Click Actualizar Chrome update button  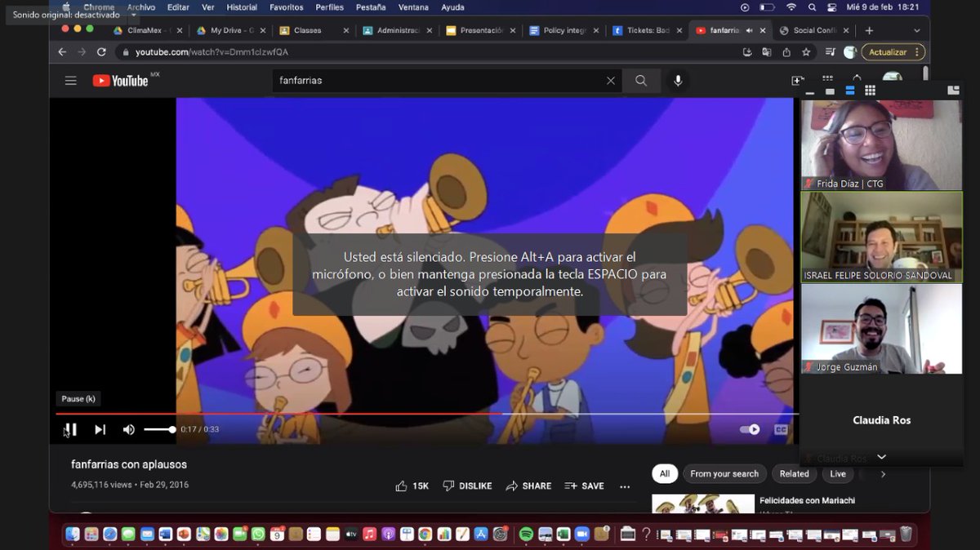tap(888, 51)
